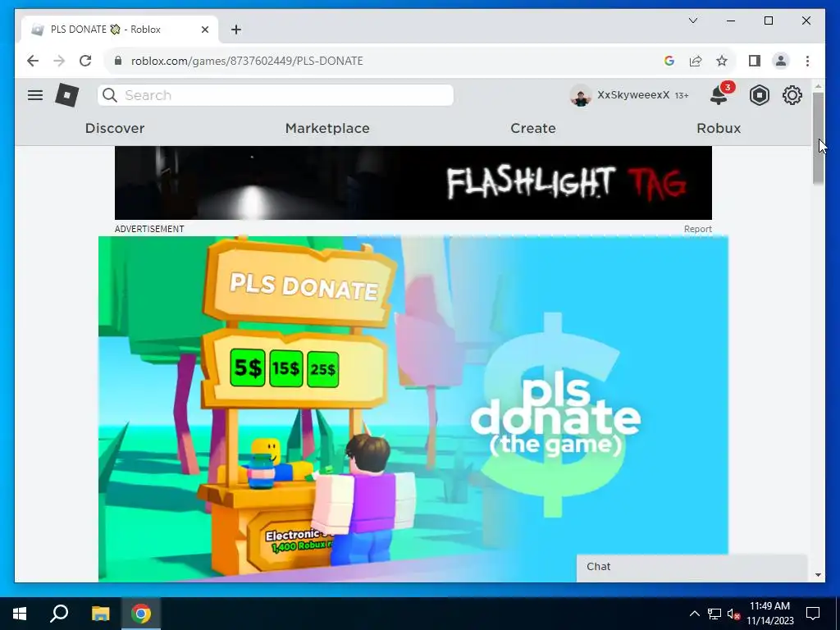Open the Chrome profile avatar menu
The width and height of the screenshot is (840, 630).
click(781, 61)
